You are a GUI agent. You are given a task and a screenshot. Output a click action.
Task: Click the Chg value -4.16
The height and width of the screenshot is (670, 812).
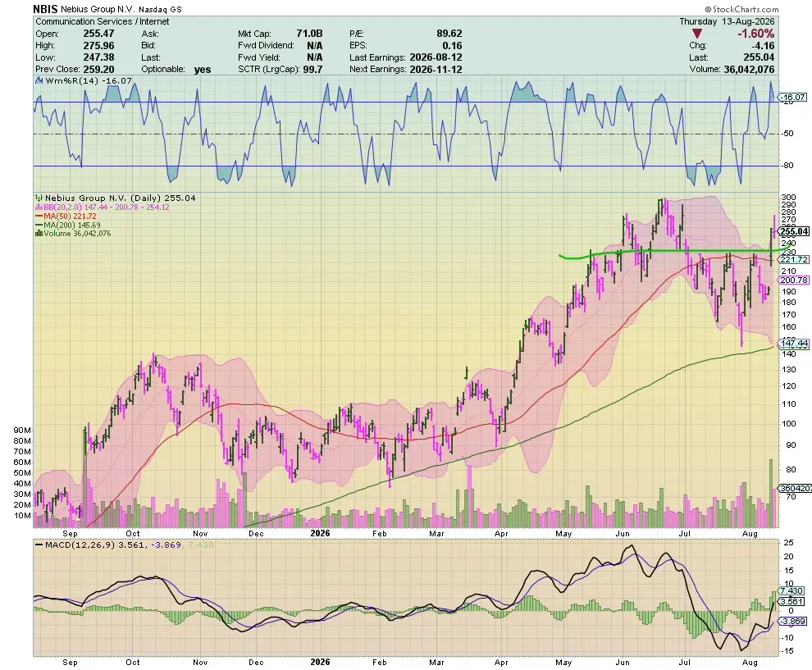pos(764,46)
